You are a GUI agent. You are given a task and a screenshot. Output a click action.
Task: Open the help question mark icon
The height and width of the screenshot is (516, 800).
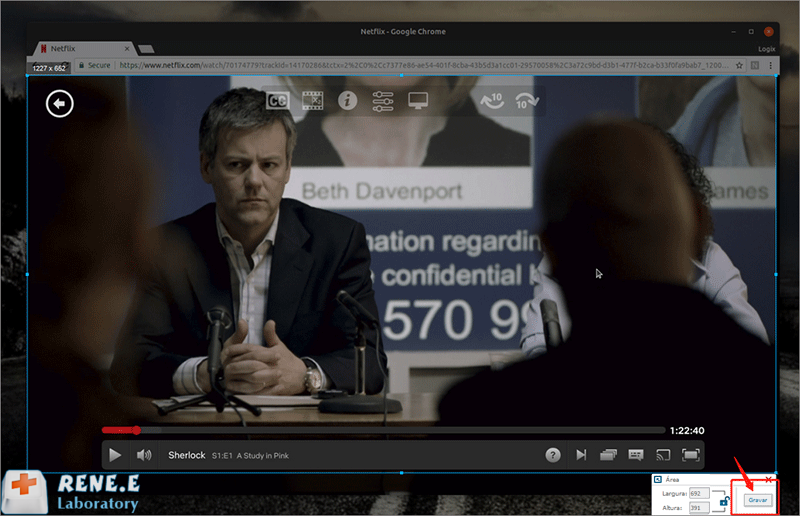click(x=553, y=455)
